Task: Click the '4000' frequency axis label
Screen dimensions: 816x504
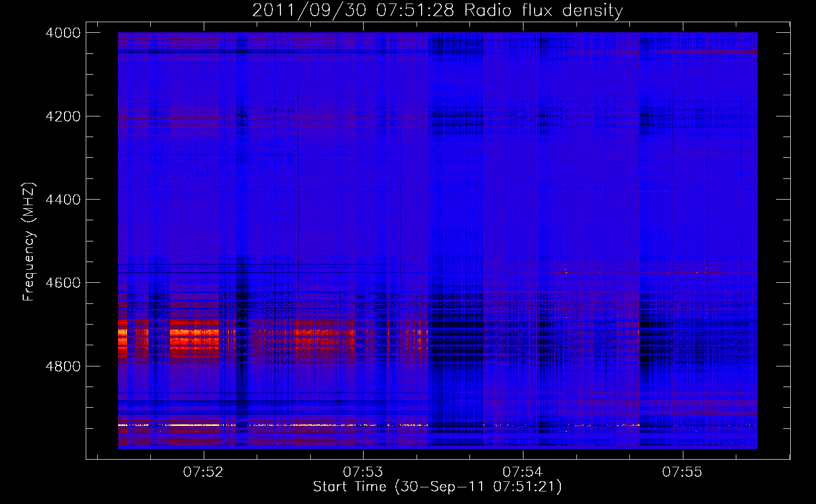Action: coord(63,33)
